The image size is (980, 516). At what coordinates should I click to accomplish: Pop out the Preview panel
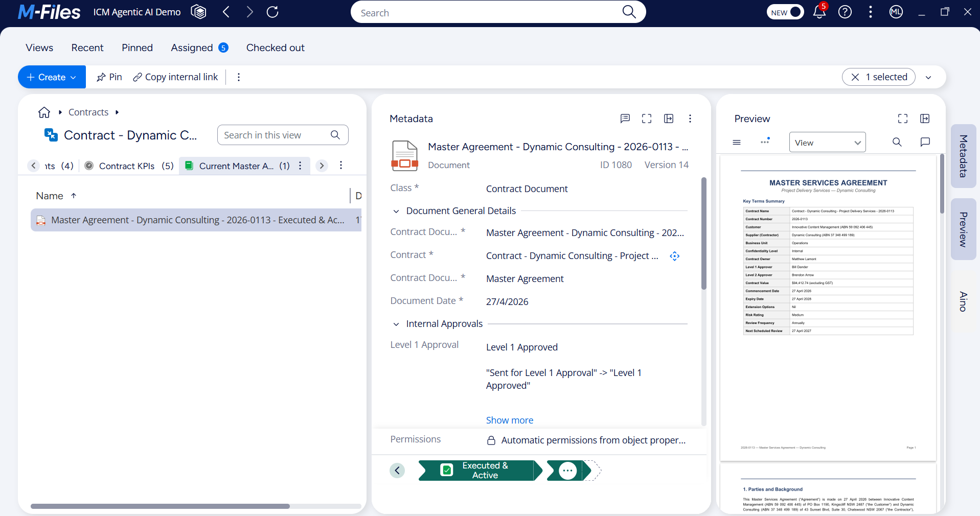click(925, 119)
